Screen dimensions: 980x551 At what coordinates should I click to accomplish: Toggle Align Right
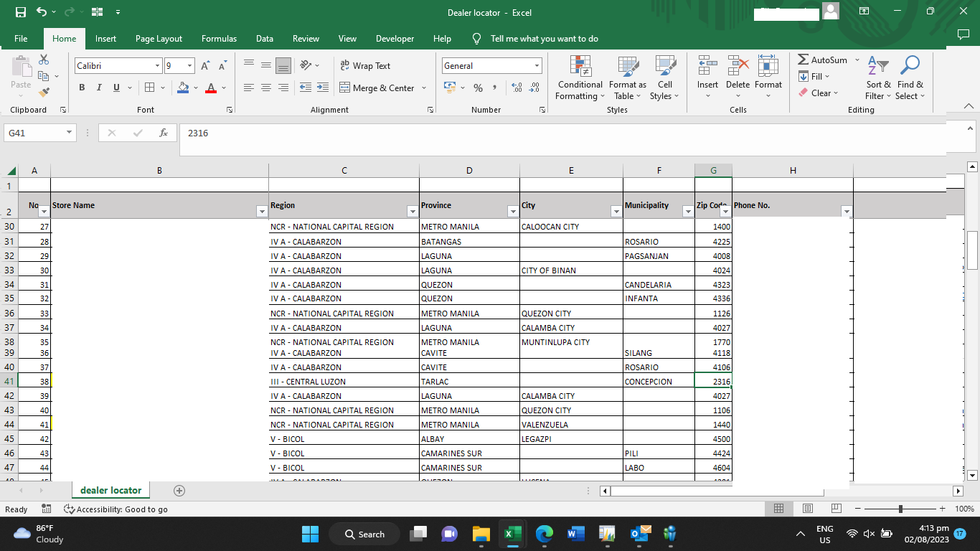(283, 88)
